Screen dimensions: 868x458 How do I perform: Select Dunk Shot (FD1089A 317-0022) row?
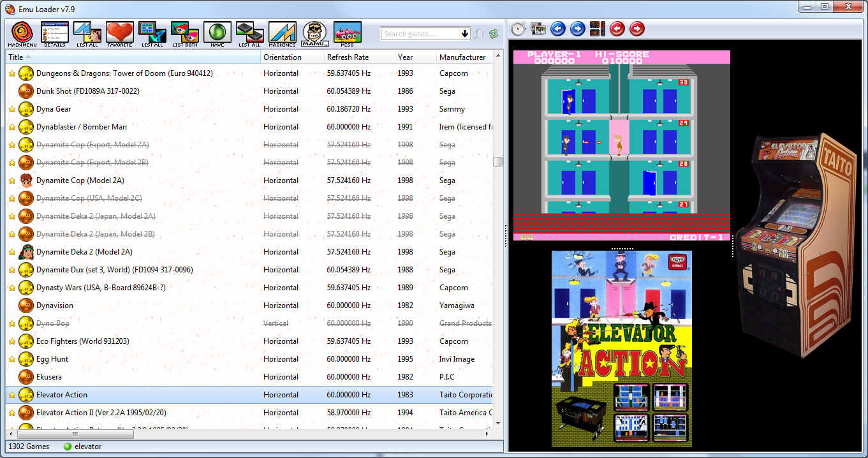(249, 91)
